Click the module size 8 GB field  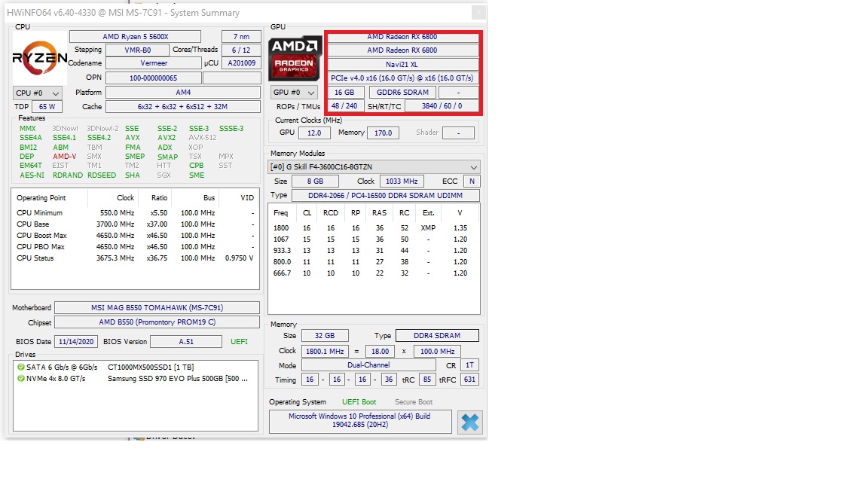[x=315, y=181]
